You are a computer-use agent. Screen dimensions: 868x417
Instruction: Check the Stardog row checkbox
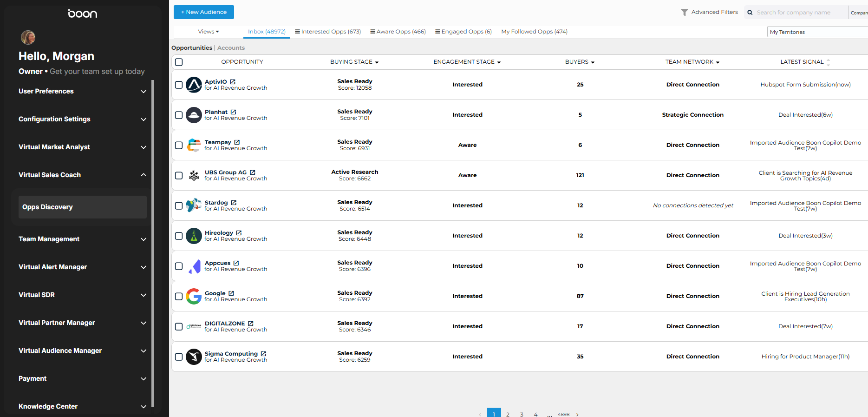(x=179, y=205)
